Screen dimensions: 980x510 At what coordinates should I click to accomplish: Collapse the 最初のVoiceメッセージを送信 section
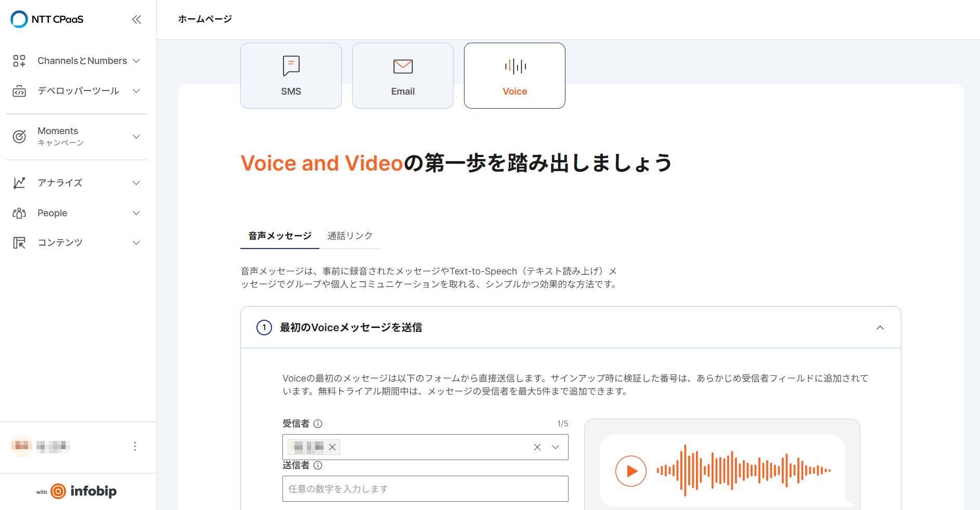[880, 328]
